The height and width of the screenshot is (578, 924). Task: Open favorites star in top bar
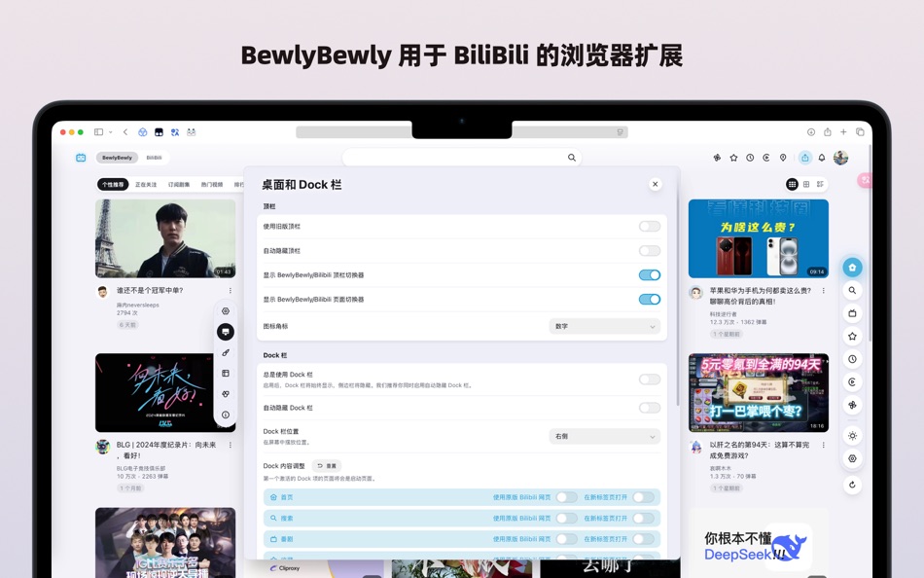click(x=733, y=158)
